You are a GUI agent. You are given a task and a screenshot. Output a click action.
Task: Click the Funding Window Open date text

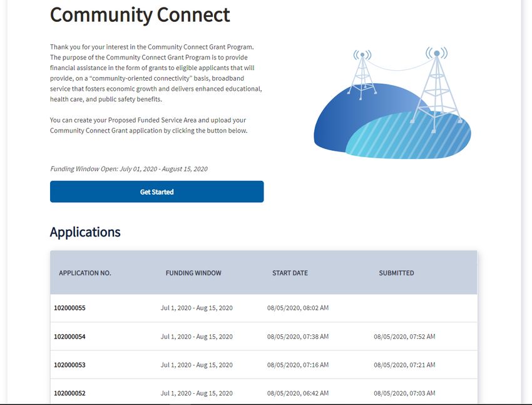[129, 169]
